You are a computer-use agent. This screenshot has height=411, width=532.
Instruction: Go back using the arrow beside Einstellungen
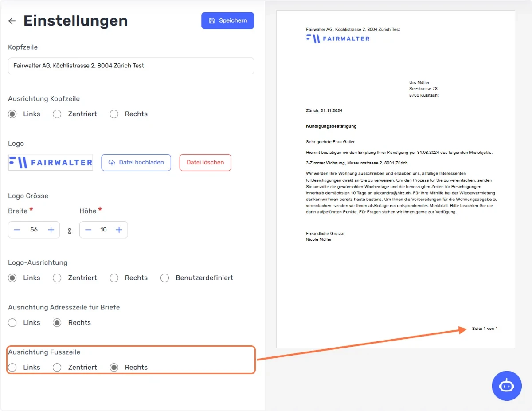(12, 21)
